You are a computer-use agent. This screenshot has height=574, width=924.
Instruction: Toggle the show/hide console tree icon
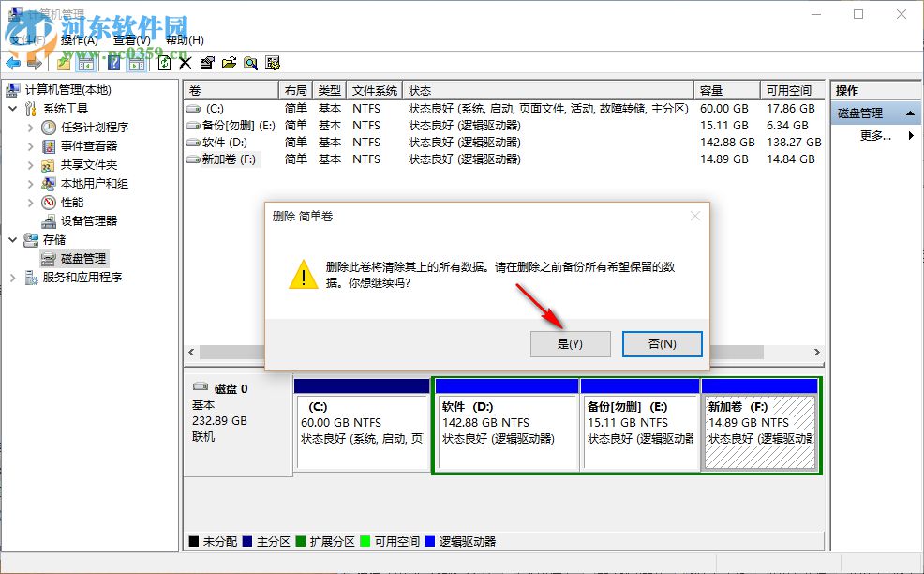84,63
